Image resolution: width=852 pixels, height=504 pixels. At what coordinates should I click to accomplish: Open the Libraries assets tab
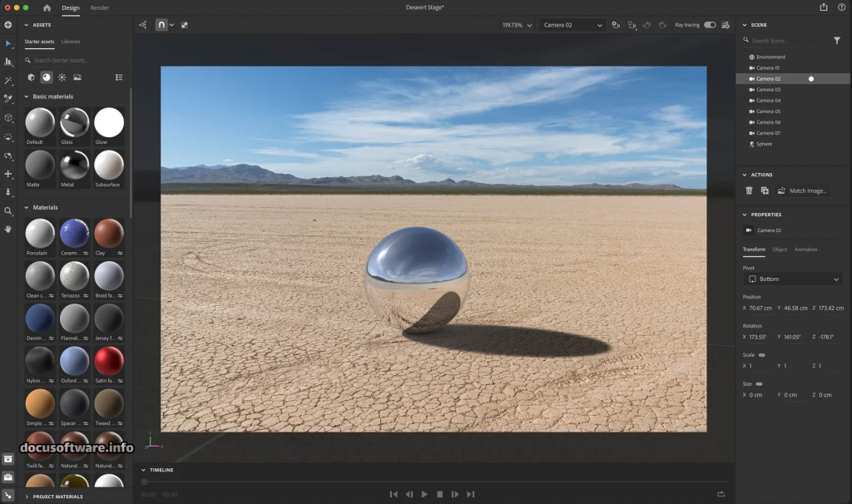[x=71, y=42]
